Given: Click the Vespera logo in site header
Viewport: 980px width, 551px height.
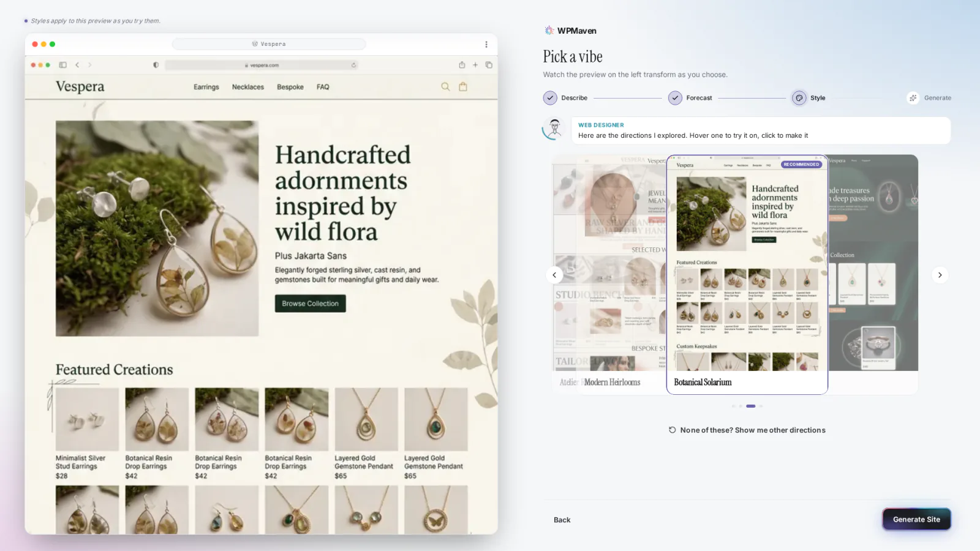Looking at the screenshot, I should click(80, 86).
